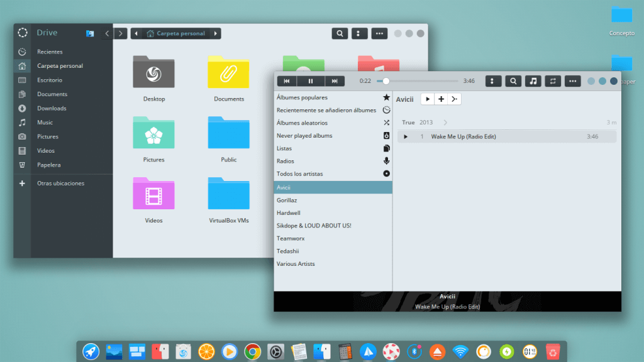Select Álbumes aleatorios
Screen dimensions: 644x362
(x=333, y=123)
